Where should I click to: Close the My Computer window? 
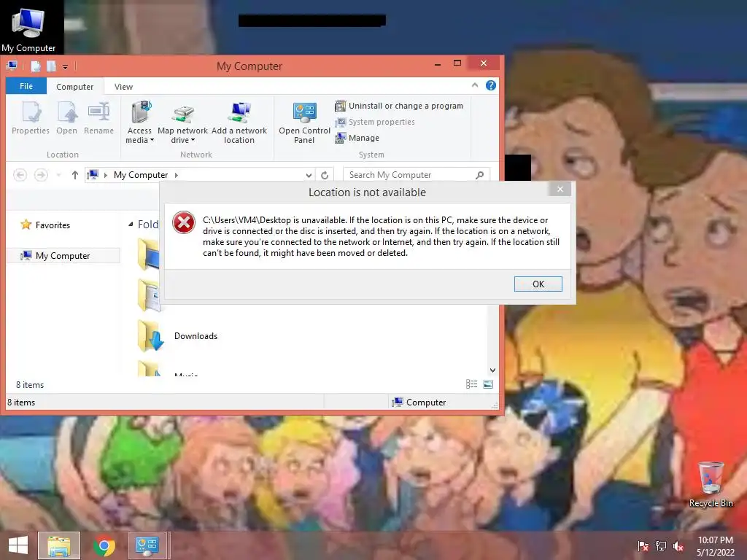pyautogui.click(x=484, y=63)
